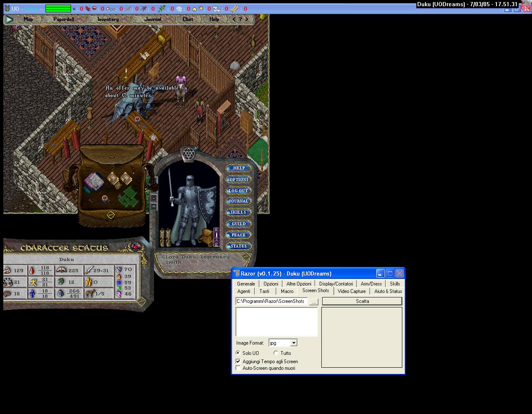Click the sword damage icon in status
This screenshot has height=414, width=532.
pos(89,271)
